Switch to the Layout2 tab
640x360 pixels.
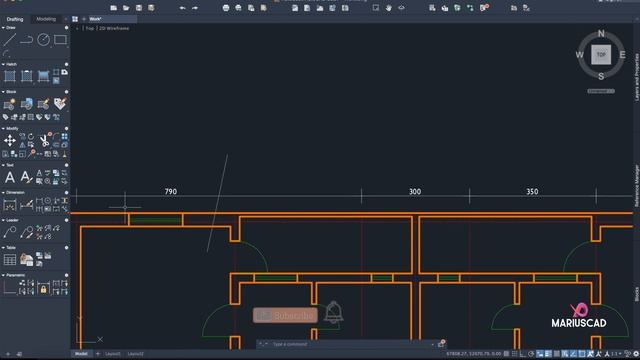(136, 354)
